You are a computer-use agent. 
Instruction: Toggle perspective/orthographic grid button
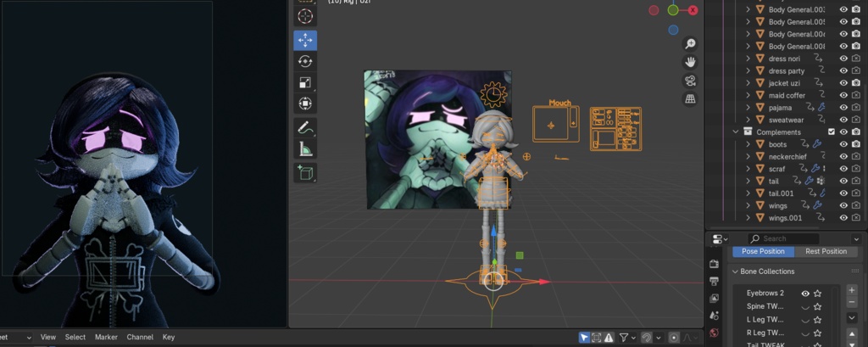[x=690, y=98]
